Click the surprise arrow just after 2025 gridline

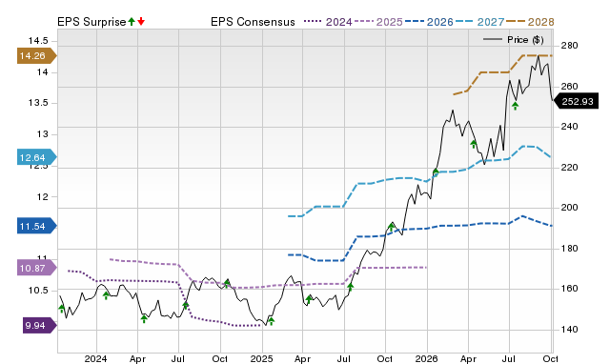(x=271, y=321)
